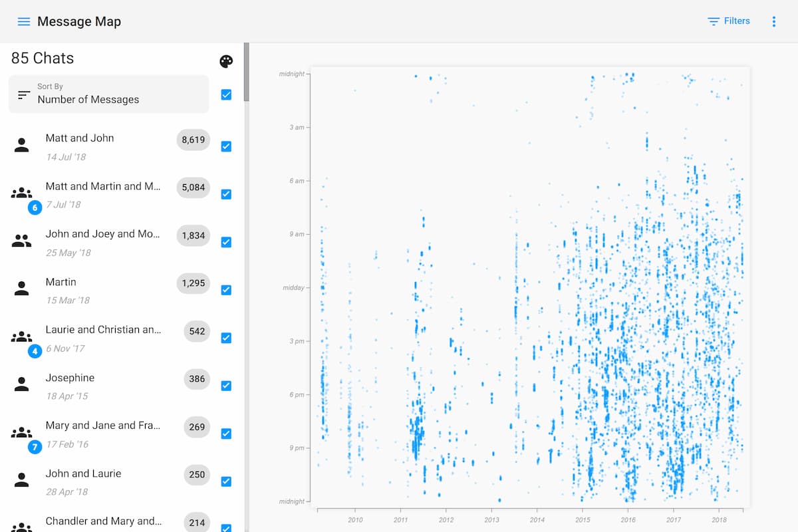Click the 2015 marker on timeline axis
The image size is (798, 532).
click(583, 519)
